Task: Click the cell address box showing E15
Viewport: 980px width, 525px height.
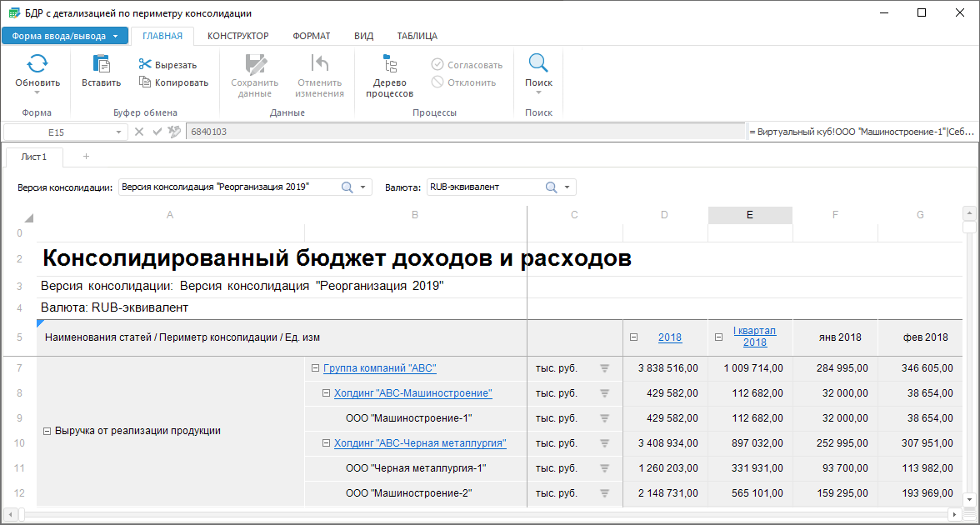Action: click(x=57, y=132)
